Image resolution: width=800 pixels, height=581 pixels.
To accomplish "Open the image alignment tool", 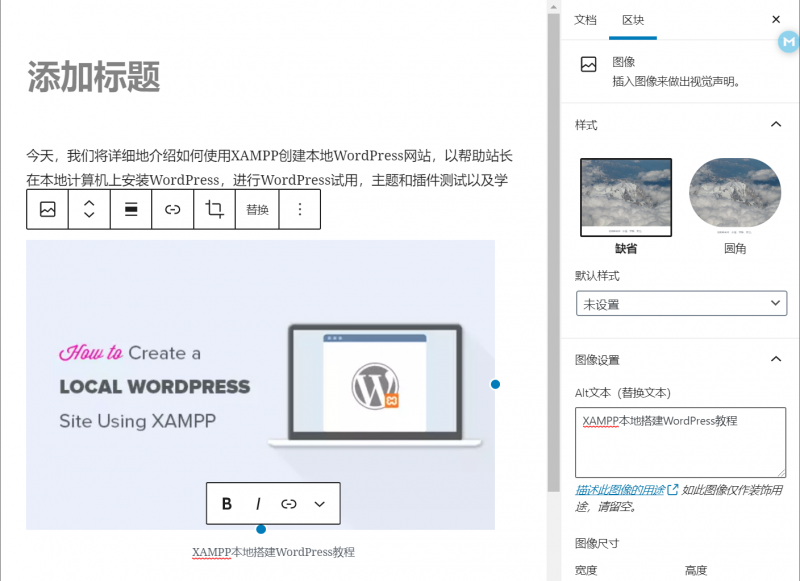I will 131,210.
